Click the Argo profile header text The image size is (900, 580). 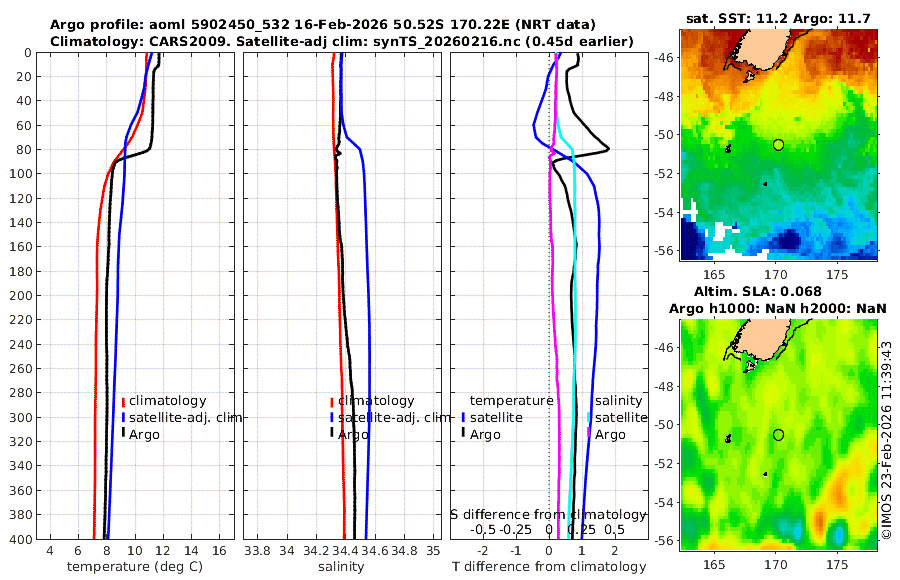click(323, 25)
